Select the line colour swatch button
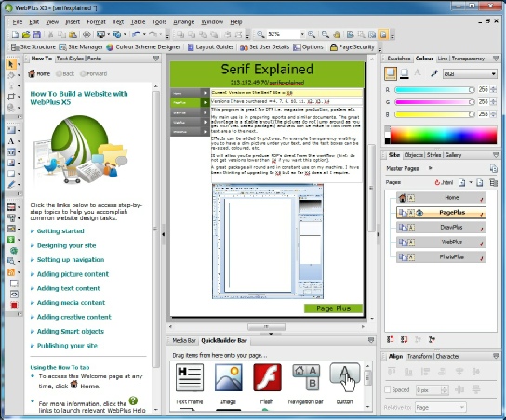This screenshot has width=506, height=420. pyautogui.click(x=405, y=73)
